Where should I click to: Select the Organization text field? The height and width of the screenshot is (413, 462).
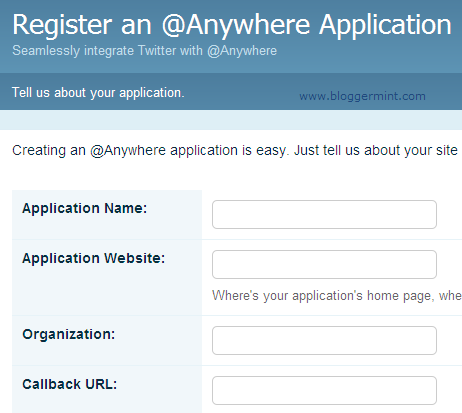tap(324, 340)
